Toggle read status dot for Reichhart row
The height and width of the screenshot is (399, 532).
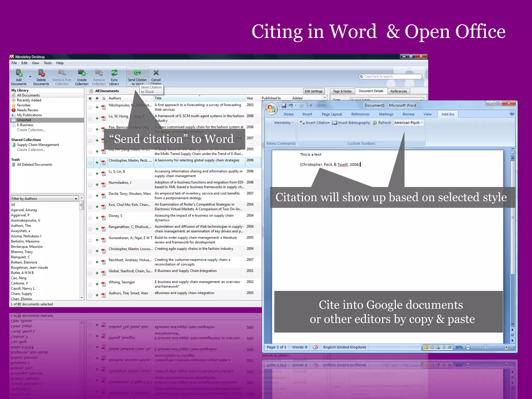pos(97,262)
